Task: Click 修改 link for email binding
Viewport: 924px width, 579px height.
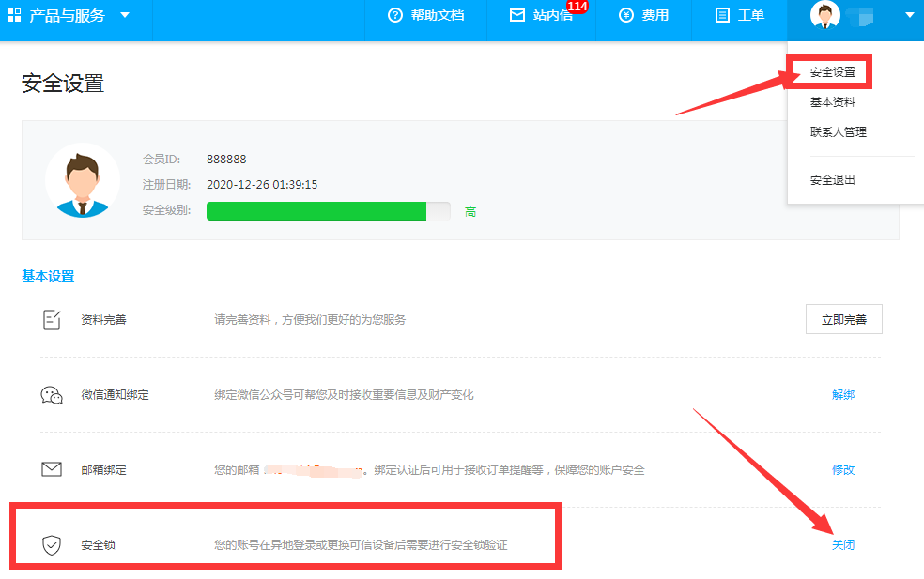Action: (x=842, y=469)
